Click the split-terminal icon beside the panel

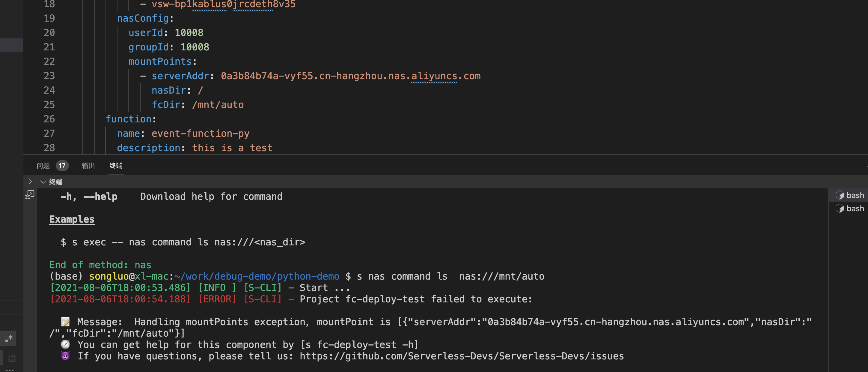coord(30,195)
